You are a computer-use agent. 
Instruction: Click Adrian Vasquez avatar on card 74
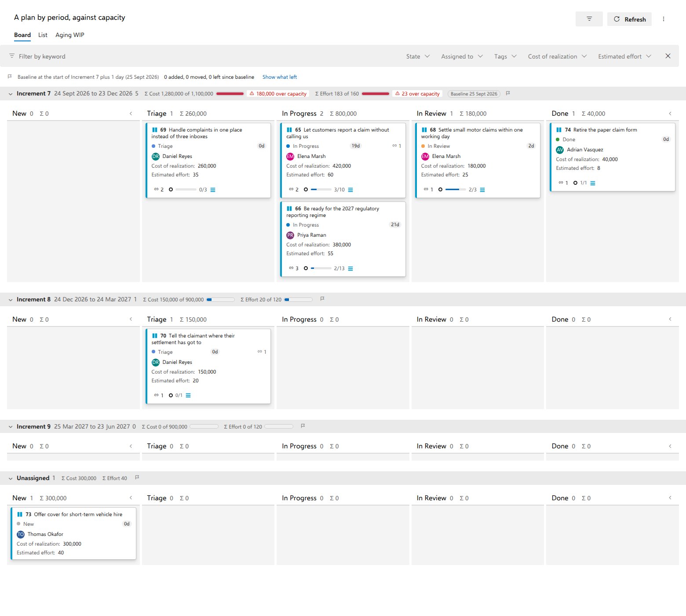click(560, 150)
